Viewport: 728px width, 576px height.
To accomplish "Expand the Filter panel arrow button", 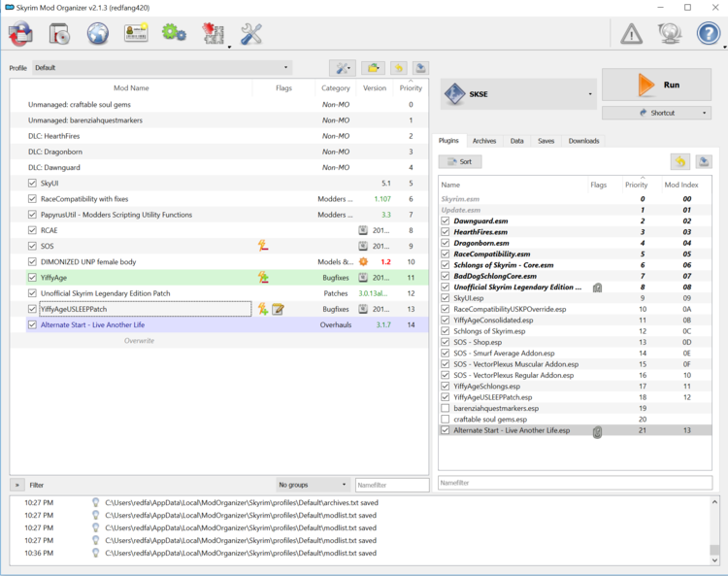I will point(17,485).
